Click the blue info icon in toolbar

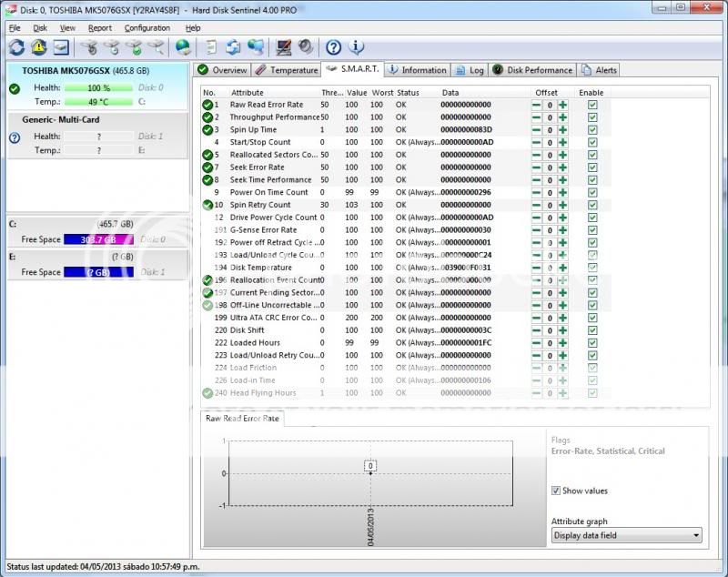tap(356, 47)
